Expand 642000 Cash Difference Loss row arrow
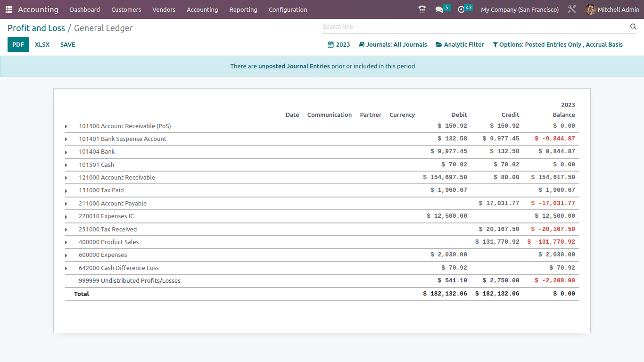The width and height of the screenshot is (644, 362). [66, 268]
